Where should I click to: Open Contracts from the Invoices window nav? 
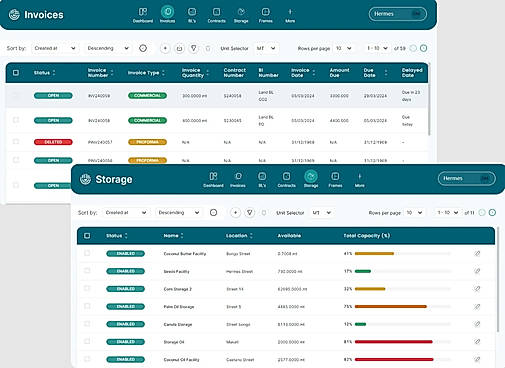coord(216,15)
